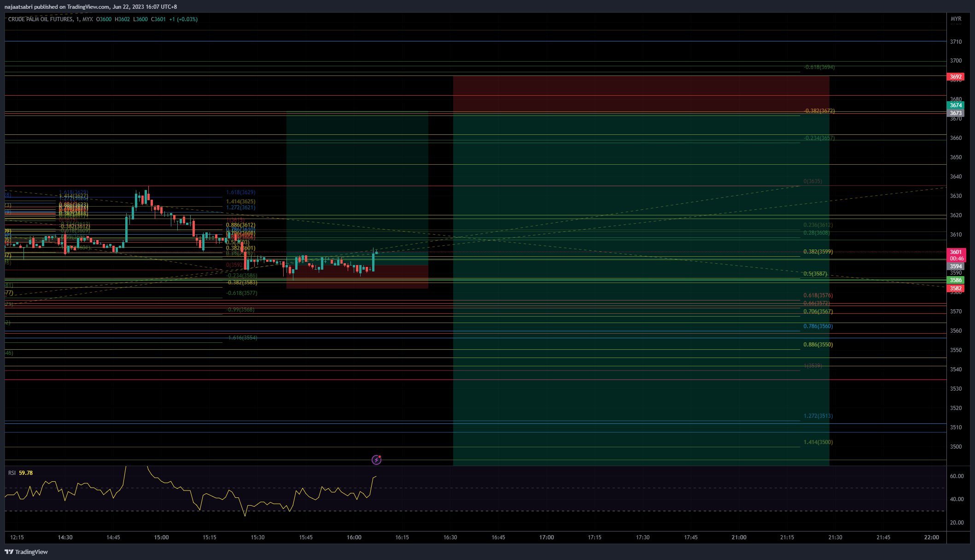This screenshot has width=975, height=560.
Task: Click the 0.886(3550) Fibonacci label
Action: (x=818, y=345)
